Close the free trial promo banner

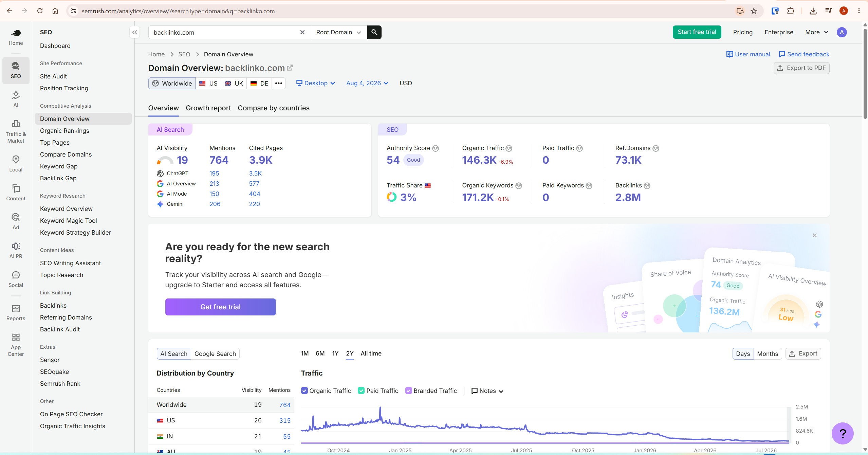pos(815,235)
